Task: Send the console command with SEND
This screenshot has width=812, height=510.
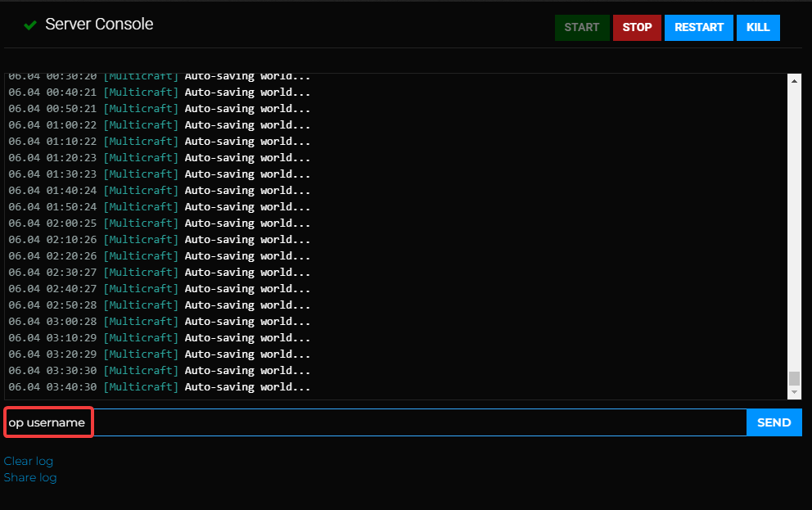Action: click(774, 422)
